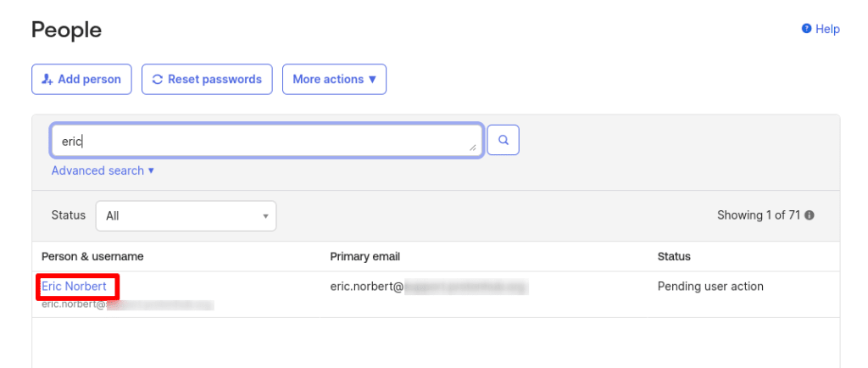Click the Reset passwords button

(207, 79)
